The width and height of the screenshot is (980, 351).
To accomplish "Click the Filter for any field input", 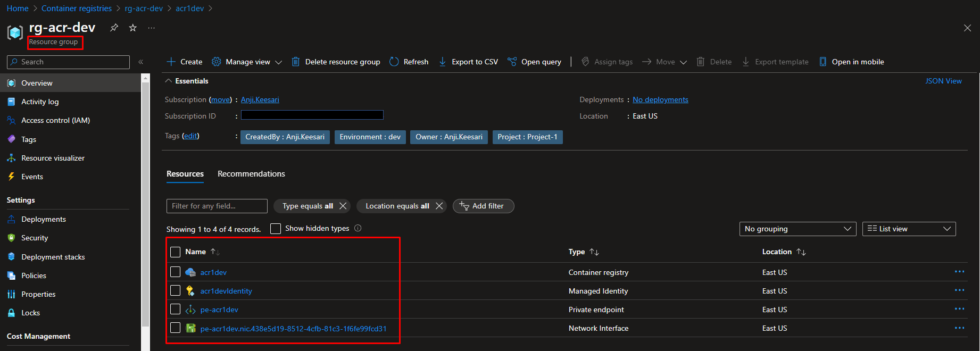I will pos(217,206).
